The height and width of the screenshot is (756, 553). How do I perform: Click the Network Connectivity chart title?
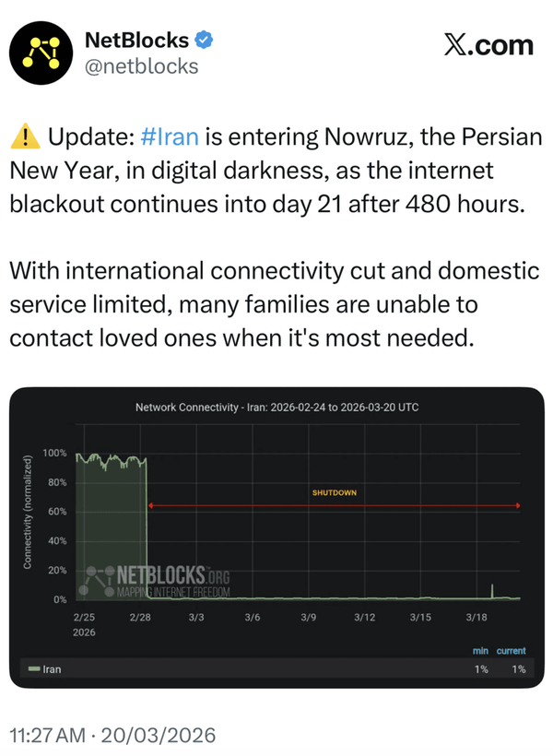tap(276, 407)
